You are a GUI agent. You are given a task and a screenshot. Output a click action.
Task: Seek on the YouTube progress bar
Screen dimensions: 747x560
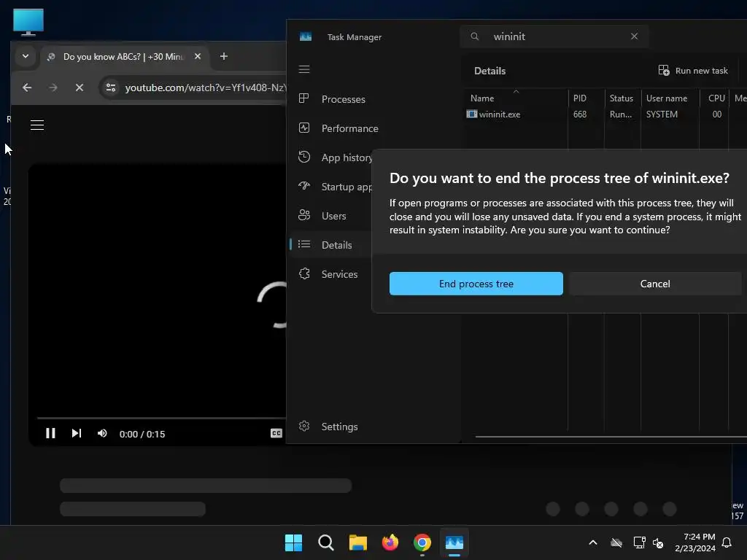[x=161, y=418]
